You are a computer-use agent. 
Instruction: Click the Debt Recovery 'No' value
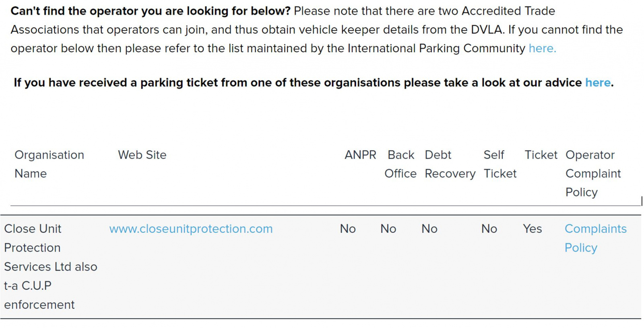click(429, 229)
